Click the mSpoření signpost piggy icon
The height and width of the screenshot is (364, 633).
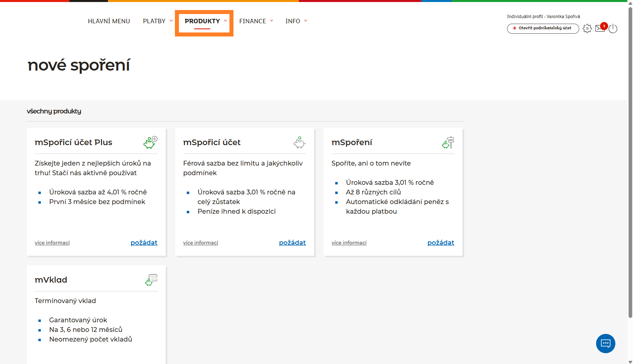tap(448, 142)
